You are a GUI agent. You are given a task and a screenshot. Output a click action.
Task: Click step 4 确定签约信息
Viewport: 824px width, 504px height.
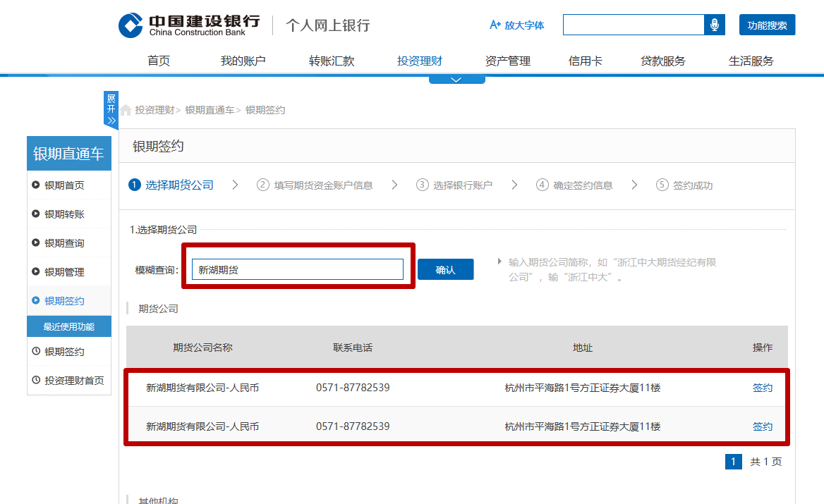(x=574, y=185)
